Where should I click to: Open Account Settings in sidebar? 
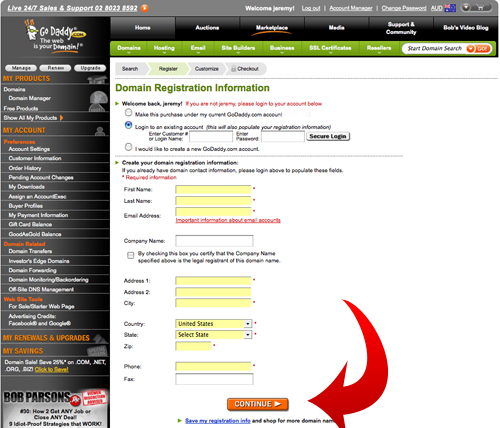coord(29,149)
